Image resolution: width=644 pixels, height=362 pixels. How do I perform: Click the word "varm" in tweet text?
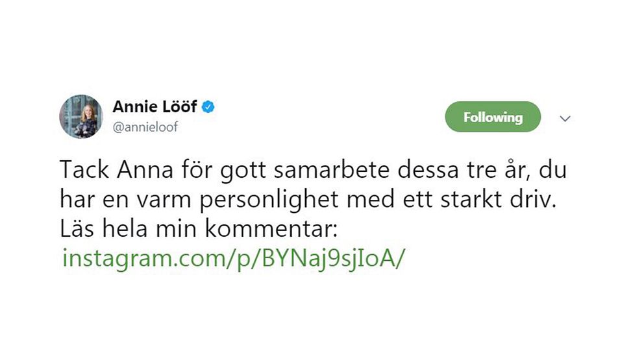pyautogui.click(x=164, y=200)
